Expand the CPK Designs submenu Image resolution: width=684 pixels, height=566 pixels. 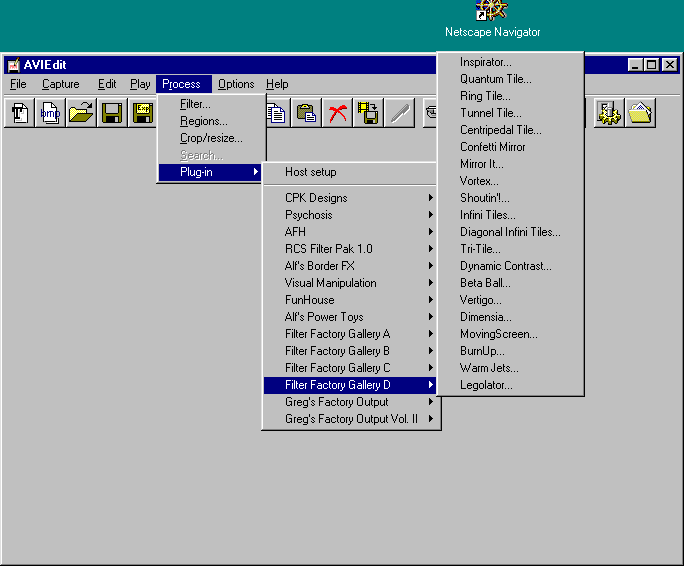click(351, 198)
